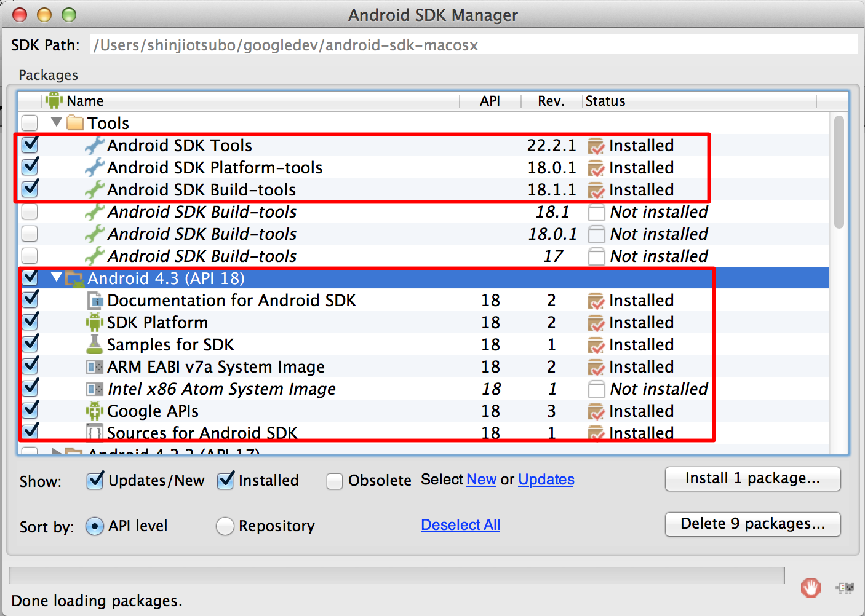Click the ARM EABI v7a System Image icon
Viewport: 865px width, 616px height.
(95, 367)
